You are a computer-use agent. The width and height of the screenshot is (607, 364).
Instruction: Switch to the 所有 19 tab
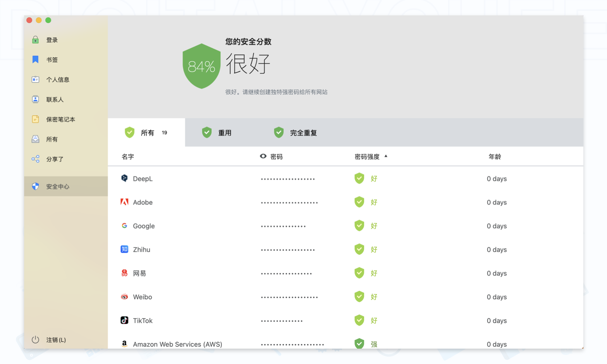coord(146,133)
